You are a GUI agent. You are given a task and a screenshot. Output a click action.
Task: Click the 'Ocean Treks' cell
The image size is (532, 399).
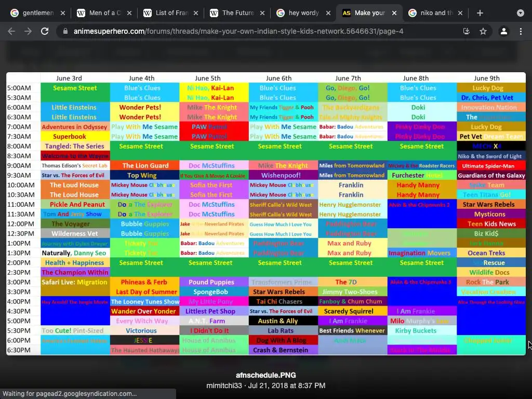tap(491, 253)
